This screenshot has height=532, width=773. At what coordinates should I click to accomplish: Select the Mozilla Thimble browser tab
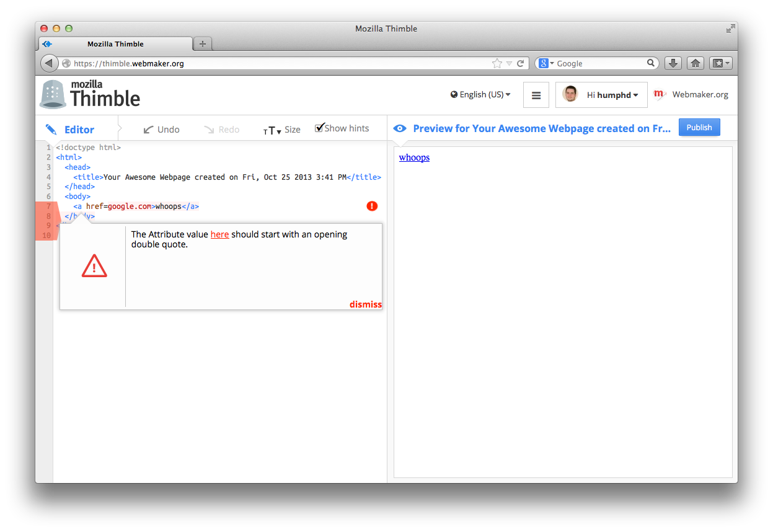coord(115,44)
